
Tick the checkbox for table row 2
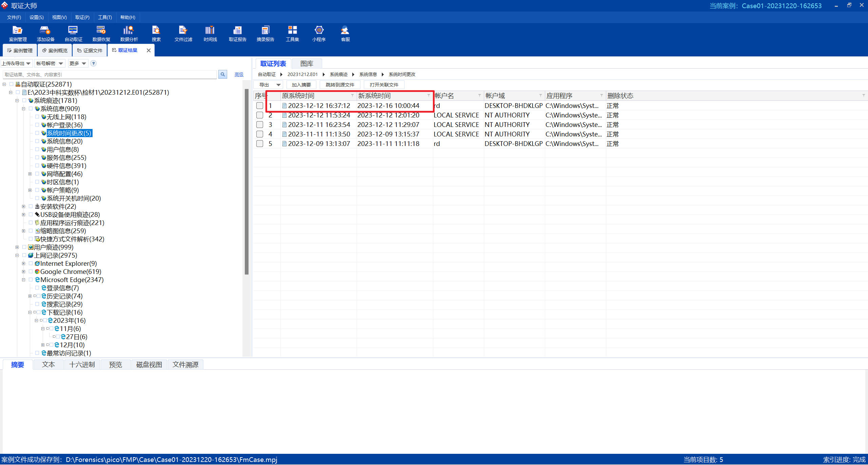(x=260, y=115)
